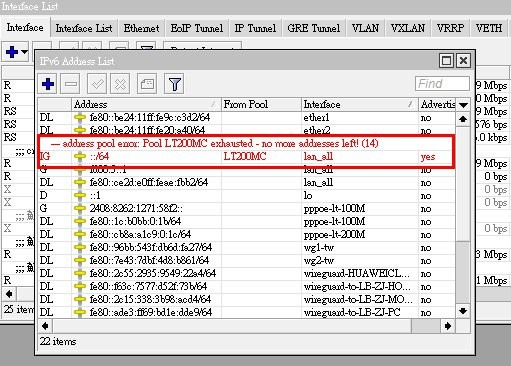Image resolution: width=511 pixels, height=366 pixels.
Task: Select the fe80::1c:b0bb:0:1b/64 row
Action: click(246, 221)
